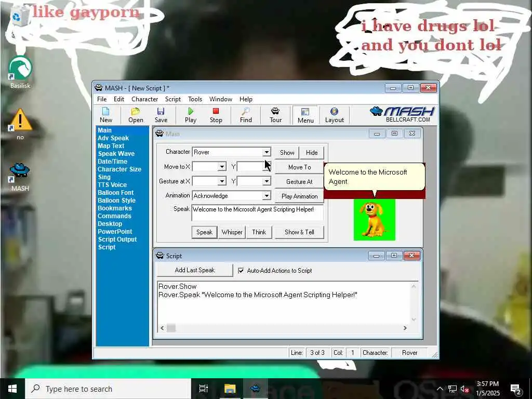Toggle Auto-Add Actions to Script checkbox
The image size is (532, 399).
[x=241, y=270]
